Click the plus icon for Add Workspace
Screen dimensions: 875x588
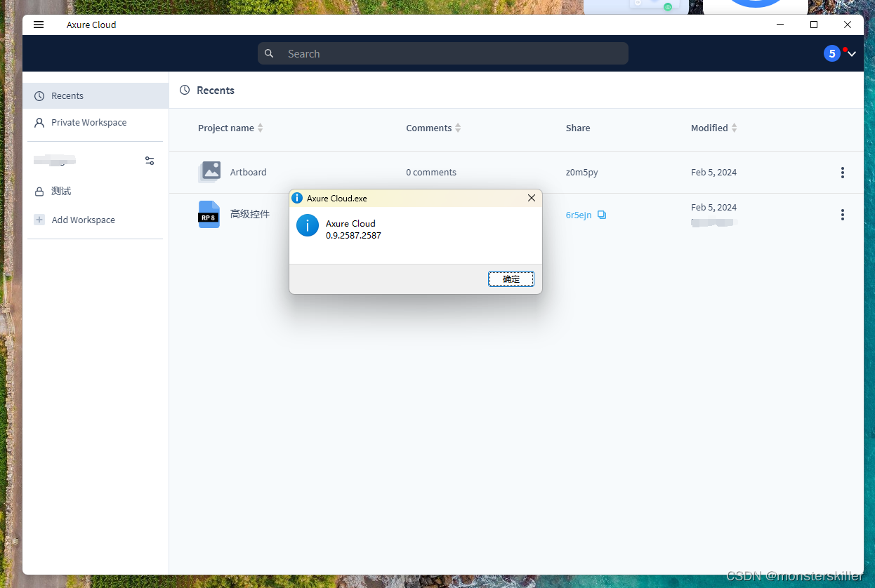click(x=39, y=220)
